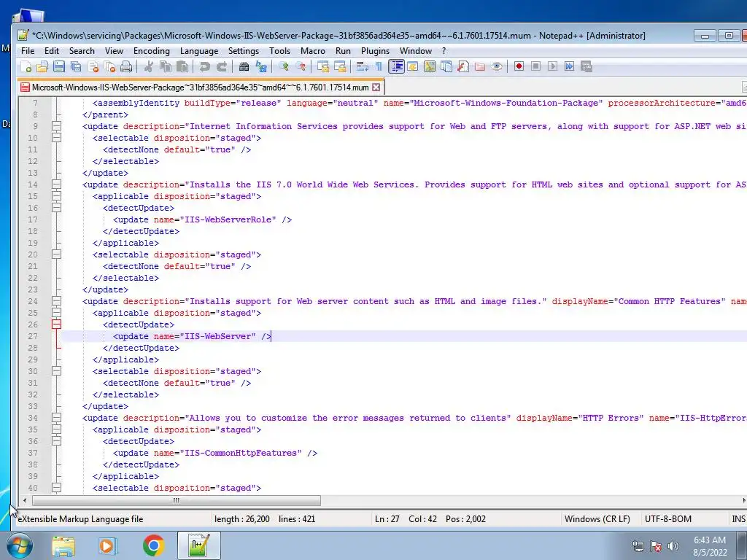Click the Cut scissors icon
The width and height of the screenshot is (747, 560).
pyautogui.click(x=149, y=66)
